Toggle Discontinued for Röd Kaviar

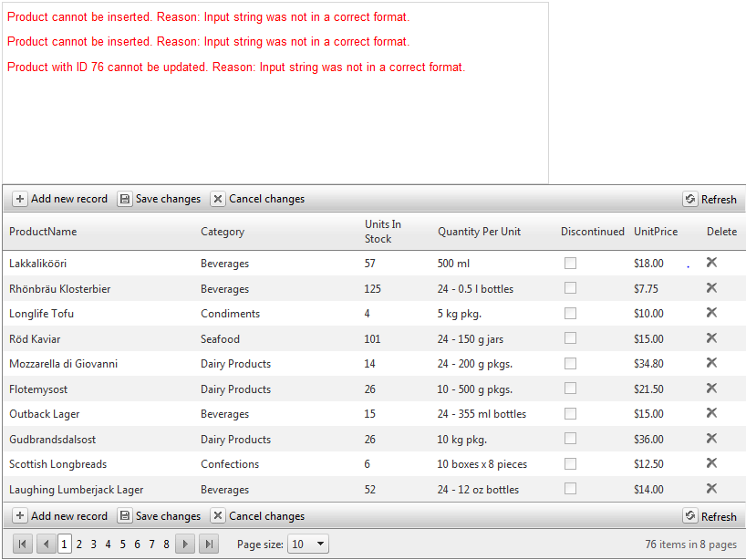[x=570, y=338]
